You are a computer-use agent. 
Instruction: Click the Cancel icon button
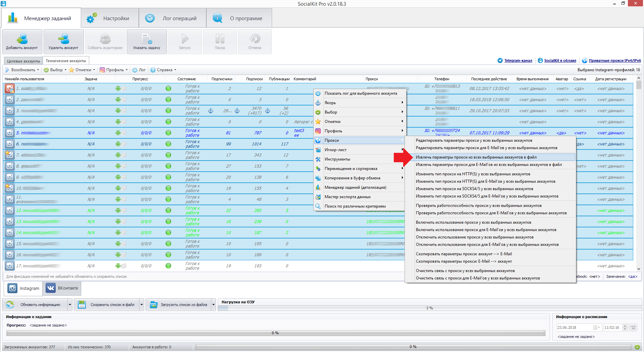(x=255, y=41)
